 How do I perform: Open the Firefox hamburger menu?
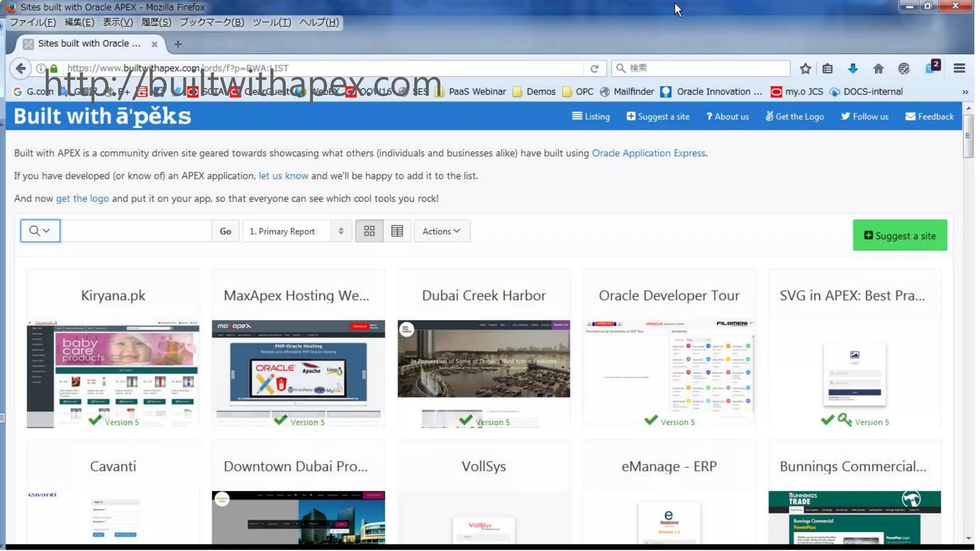coord(959,68)
